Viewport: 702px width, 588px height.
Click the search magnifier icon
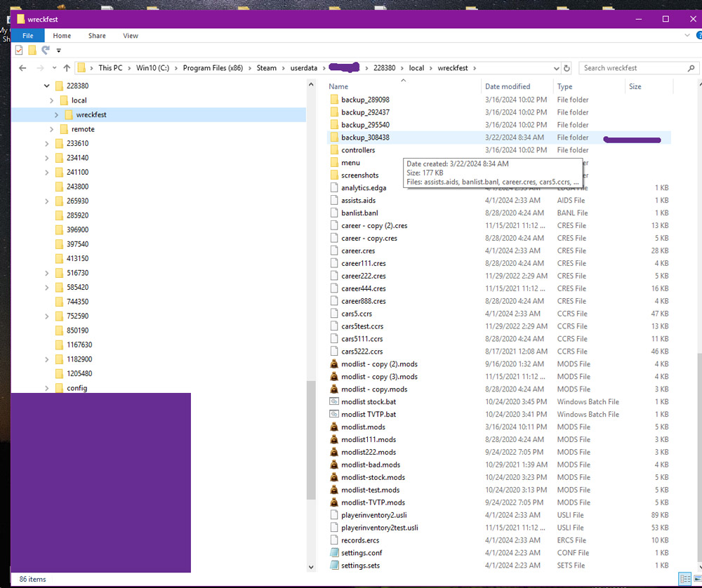[691, 68]
